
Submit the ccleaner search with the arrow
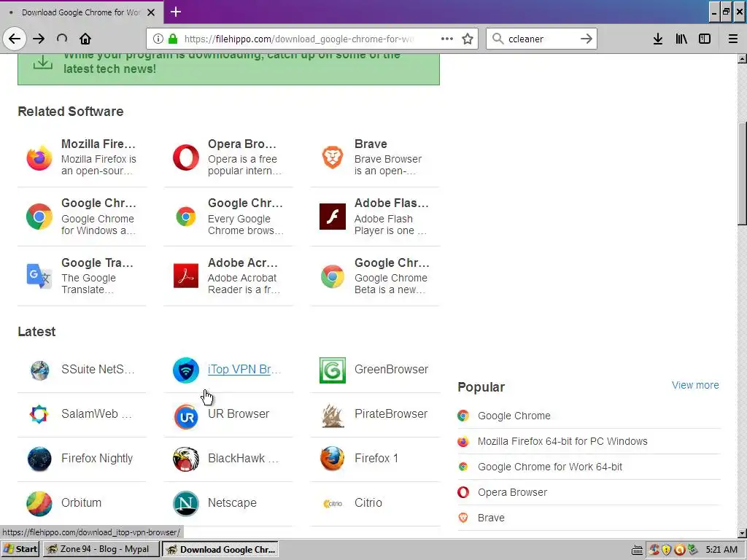[x=587, y=39]
